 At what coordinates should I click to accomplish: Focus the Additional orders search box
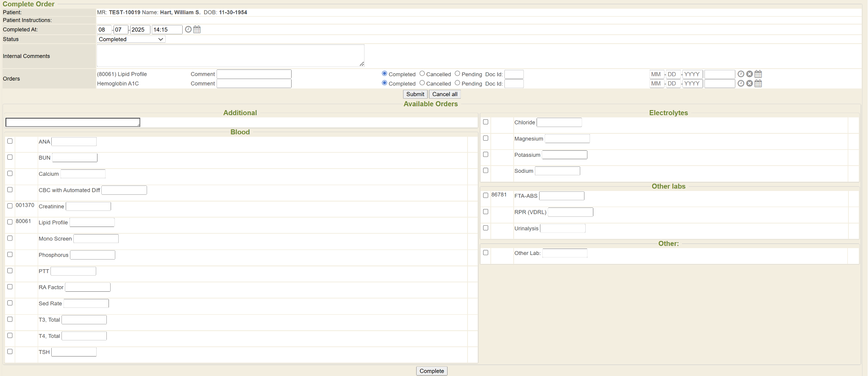72,122
